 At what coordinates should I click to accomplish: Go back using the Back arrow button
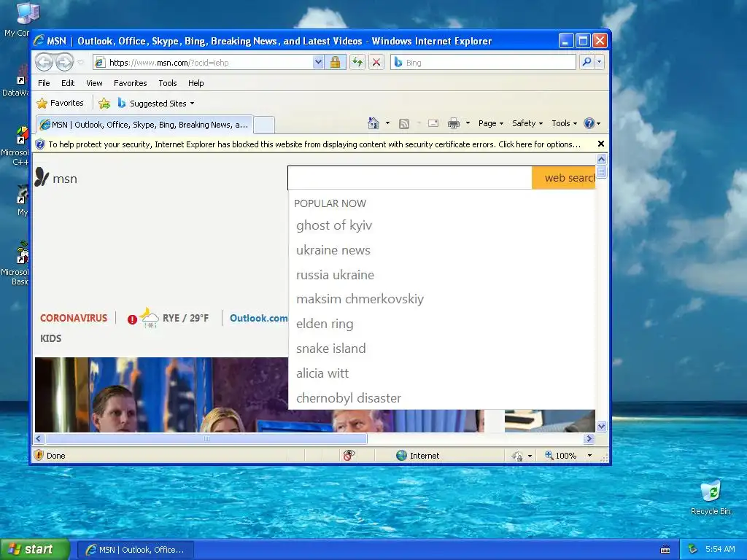44,62
